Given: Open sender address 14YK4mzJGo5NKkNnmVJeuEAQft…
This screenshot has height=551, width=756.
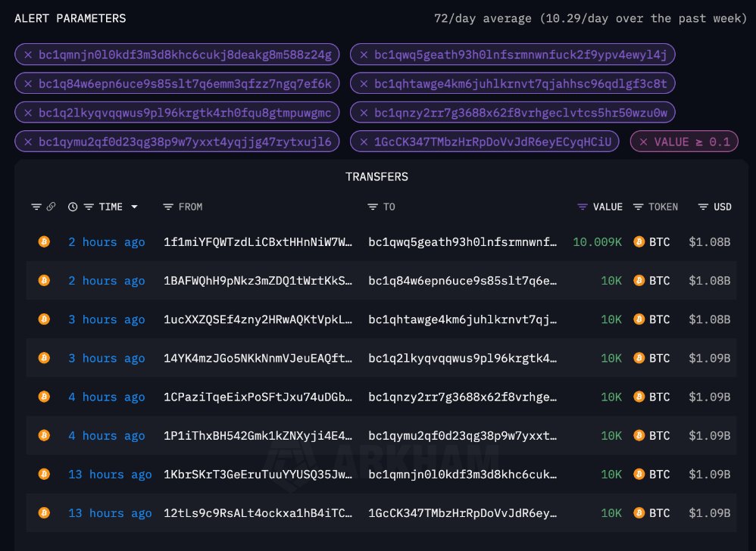Looking at the screenshot, I should 258,358.
